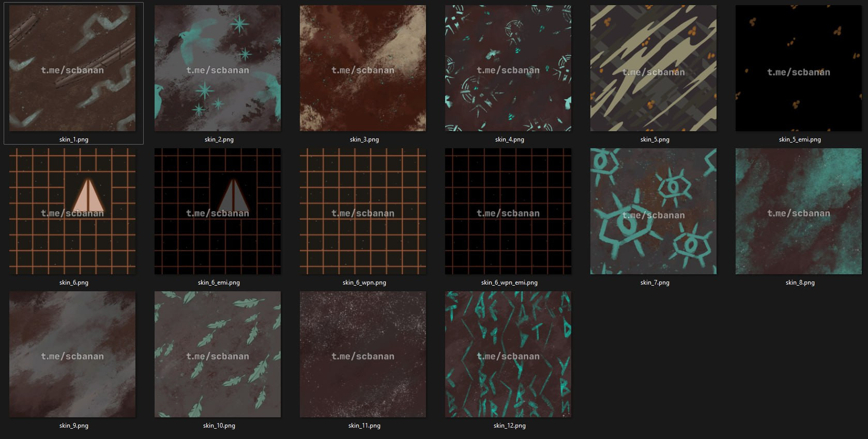Click the skin_5_emi.png file name
The height and width of the screenshot is (439, 868).
tap(800, 139)
